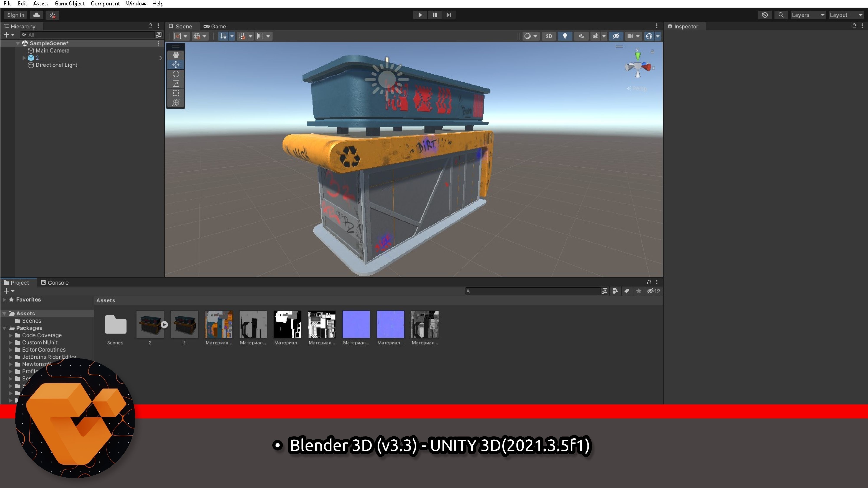The height and width of the screenshot is (488, 868).
Task: Collapse SampleScene in Hierarchy
Action: tap(18, 43)
